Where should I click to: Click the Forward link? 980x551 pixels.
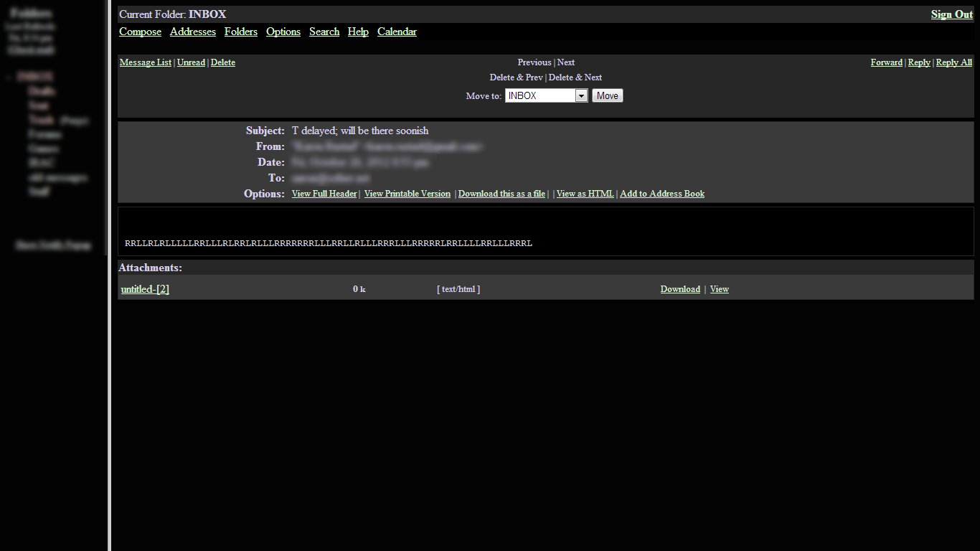click(886, 62)
